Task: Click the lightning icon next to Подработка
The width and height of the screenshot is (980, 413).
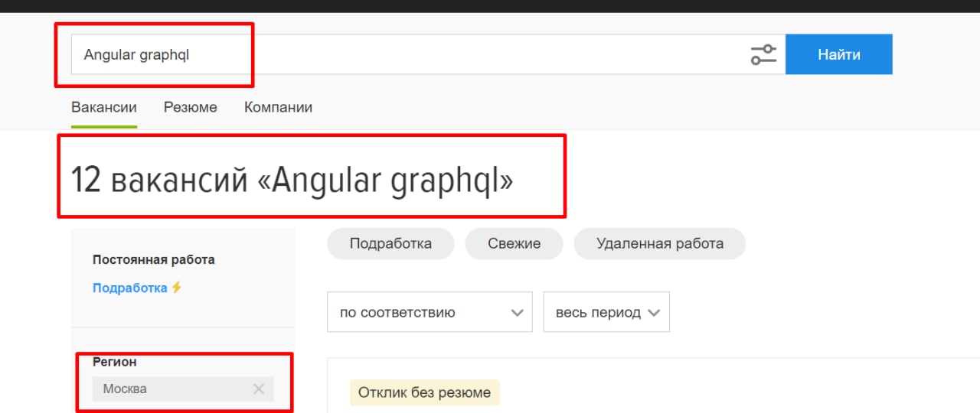Action: tap(177, 288)
